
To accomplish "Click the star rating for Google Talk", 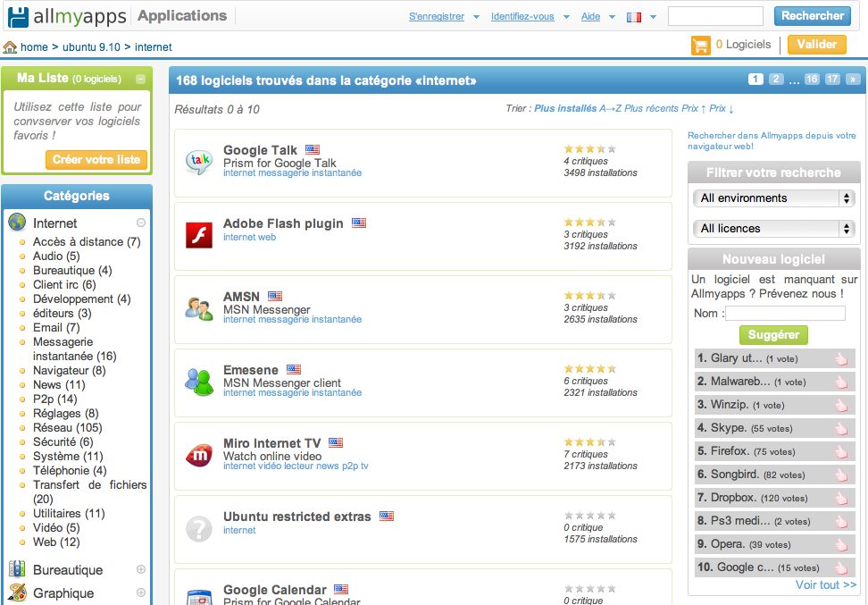I will (x=590, y=149).
